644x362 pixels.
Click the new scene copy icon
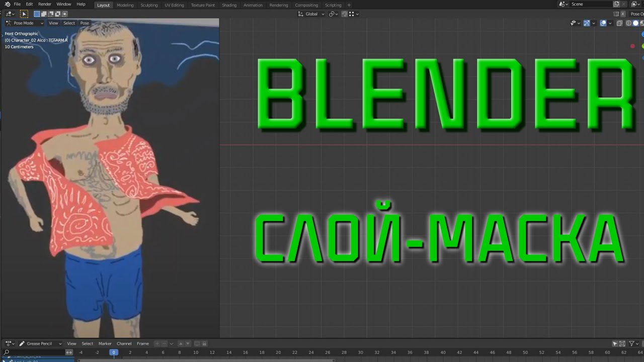(616, 4)
